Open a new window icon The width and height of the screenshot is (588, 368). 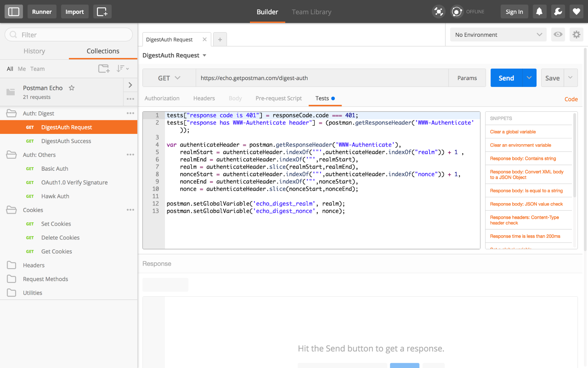point(102,12)
